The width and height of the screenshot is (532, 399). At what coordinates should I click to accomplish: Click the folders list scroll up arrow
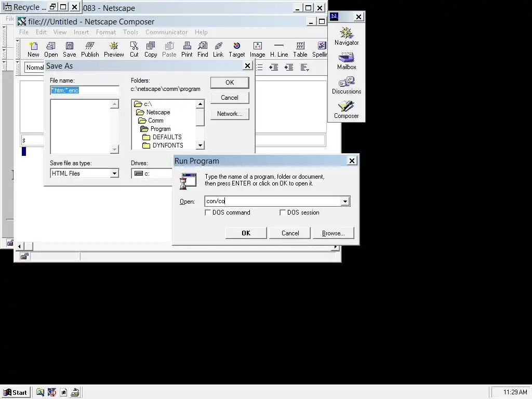point(200,104)
